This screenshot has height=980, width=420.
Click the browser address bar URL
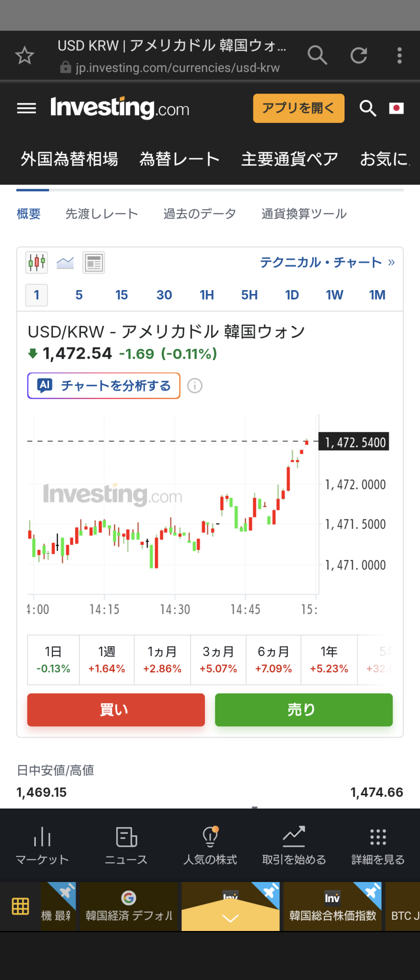(x=177, y=68)
